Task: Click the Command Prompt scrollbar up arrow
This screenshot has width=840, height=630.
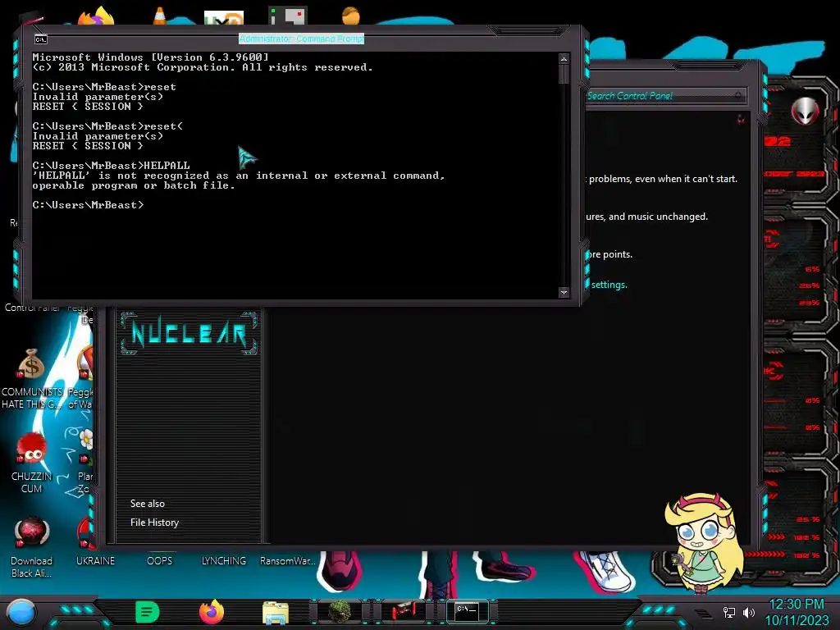Action: [564, 58]
